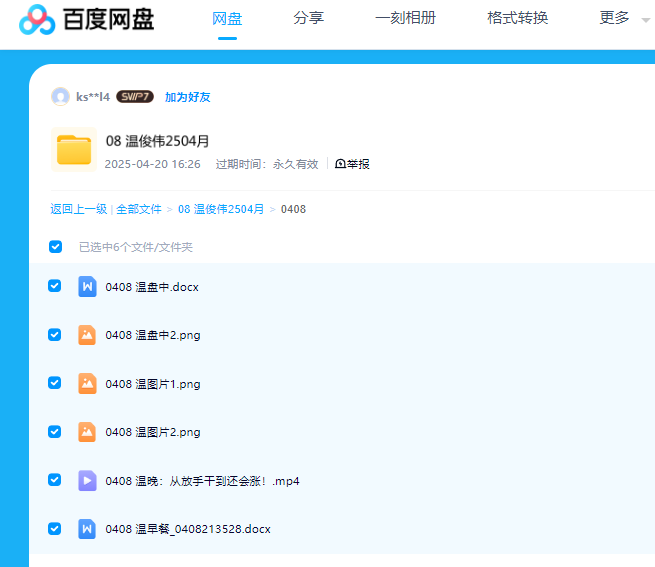Click the Word icon for 温早餐_0408213528.docx
Image resolution: width=655 pixels, height=567 pixels.
87,529
